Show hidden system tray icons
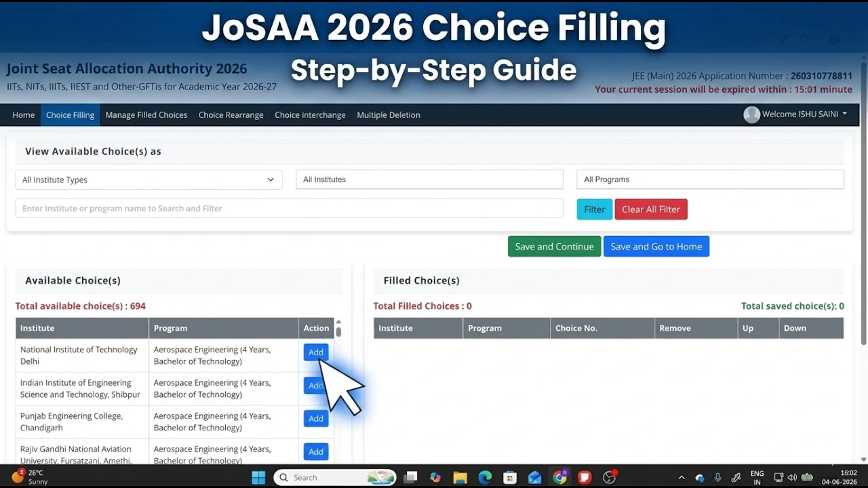Image resolution: width=868 pixels, height=488 pixels. pos(682,478)
